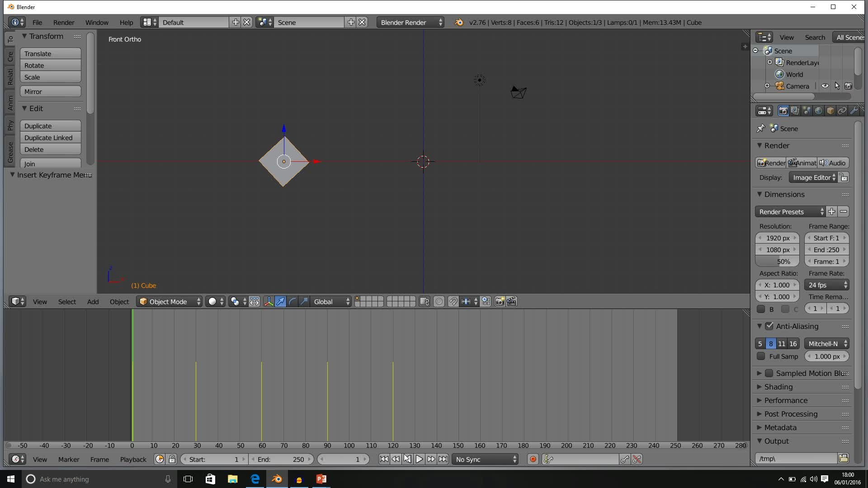Pin the Scene properties context
Image resolution: width=868 pixels, height=488 pixels.
coord(761,129)
